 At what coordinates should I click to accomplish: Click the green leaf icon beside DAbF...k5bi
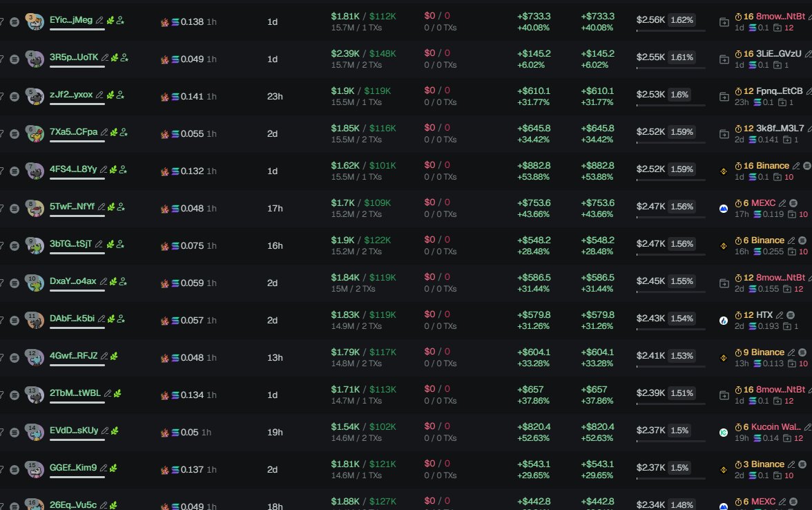(110, 319)
